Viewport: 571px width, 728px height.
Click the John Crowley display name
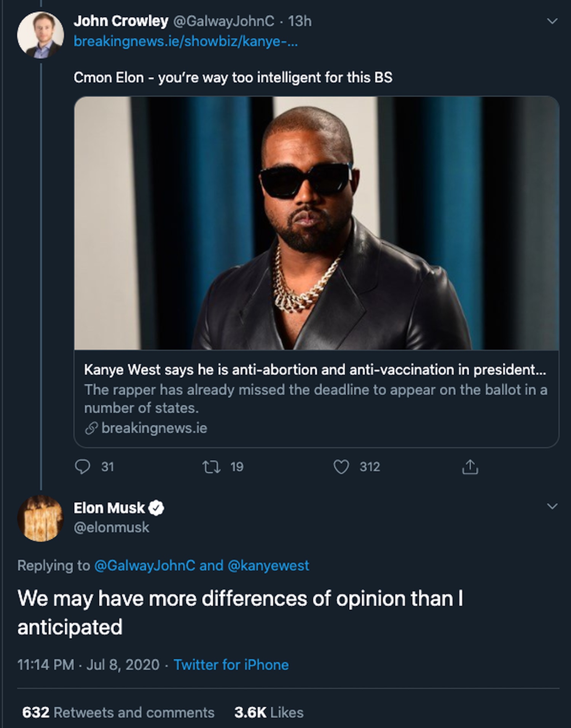[x=121, y=21]
